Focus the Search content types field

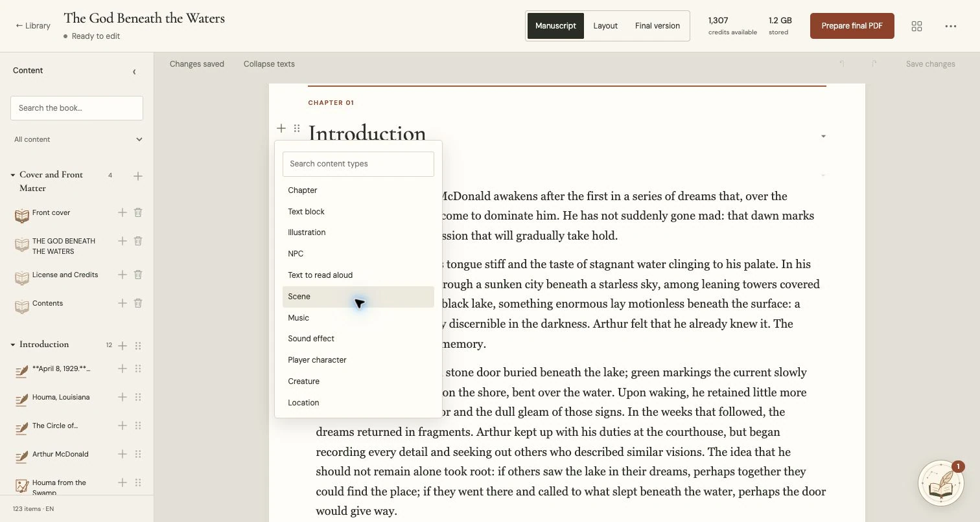[x=358, y=164]
